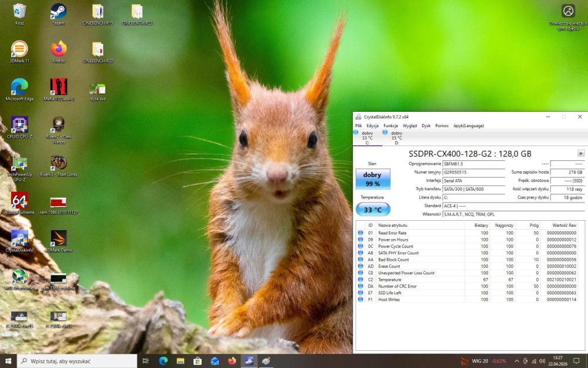588x368 pixels.
Task: Select the C: disk tab at 33 °C
Action: (367, 138)
